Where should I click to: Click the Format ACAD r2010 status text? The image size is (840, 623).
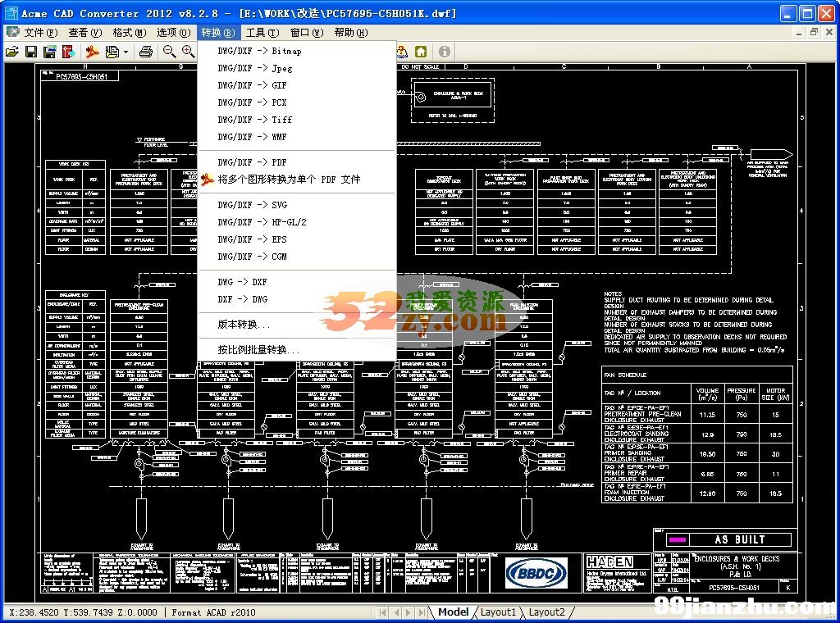pyautogui.click(x=213, y=612)
